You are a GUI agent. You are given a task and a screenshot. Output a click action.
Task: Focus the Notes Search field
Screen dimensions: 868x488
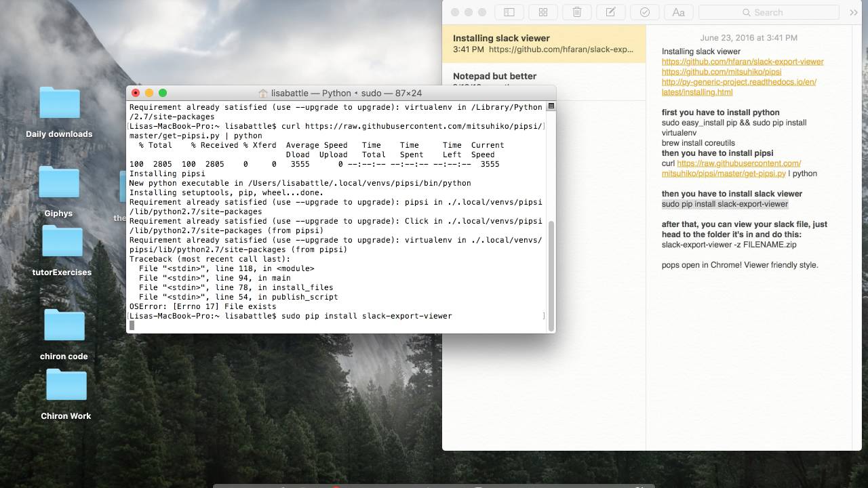768,12
